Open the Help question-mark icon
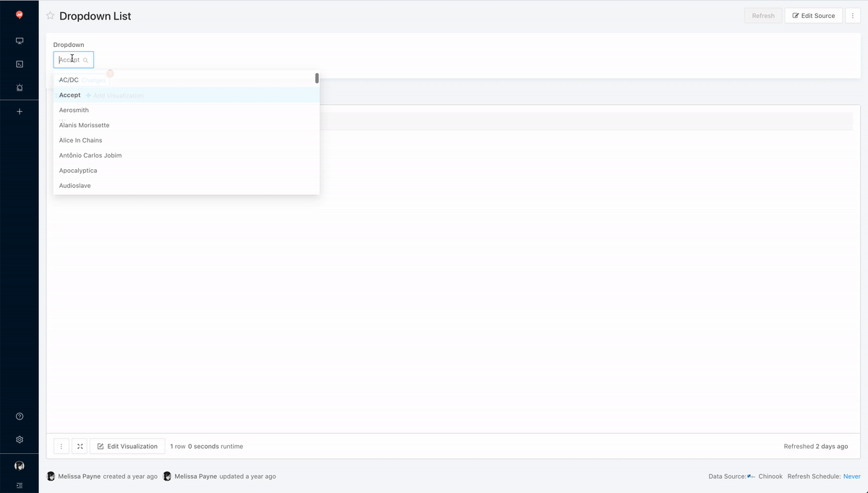 (x=19, y=416)
